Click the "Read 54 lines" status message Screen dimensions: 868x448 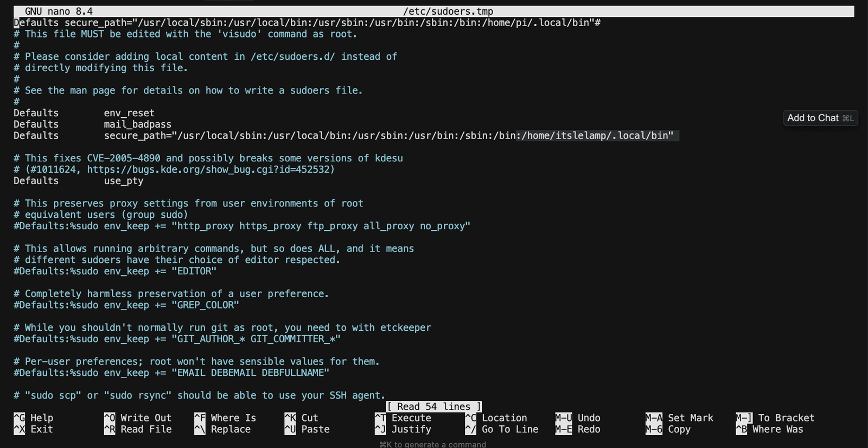pos(434,406)
